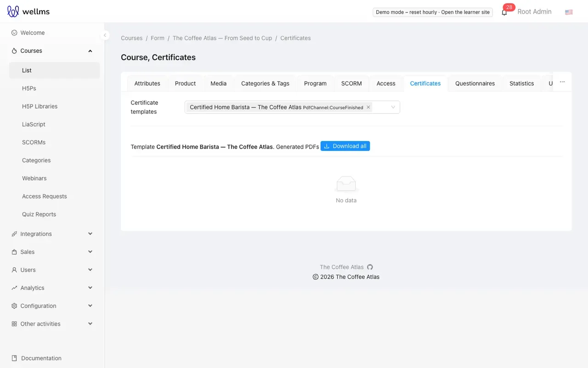Viewport: 588px width, 368px height.
Task: Open the Questionnaires tab
Action: [x=475, y=83]
